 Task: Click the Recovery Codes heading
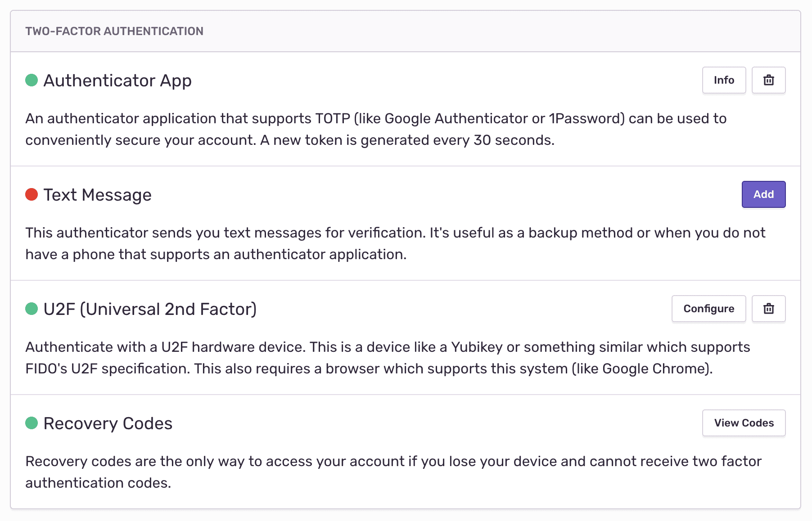pyautogui.click(x=108, y=424)
